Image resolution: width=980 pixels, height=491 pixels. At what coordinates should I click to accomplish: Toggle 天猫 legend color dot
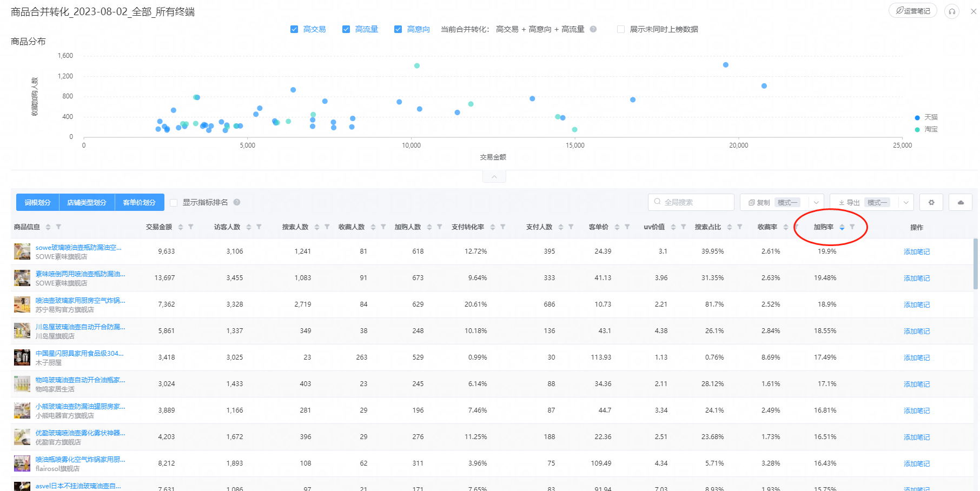(917, 117)
